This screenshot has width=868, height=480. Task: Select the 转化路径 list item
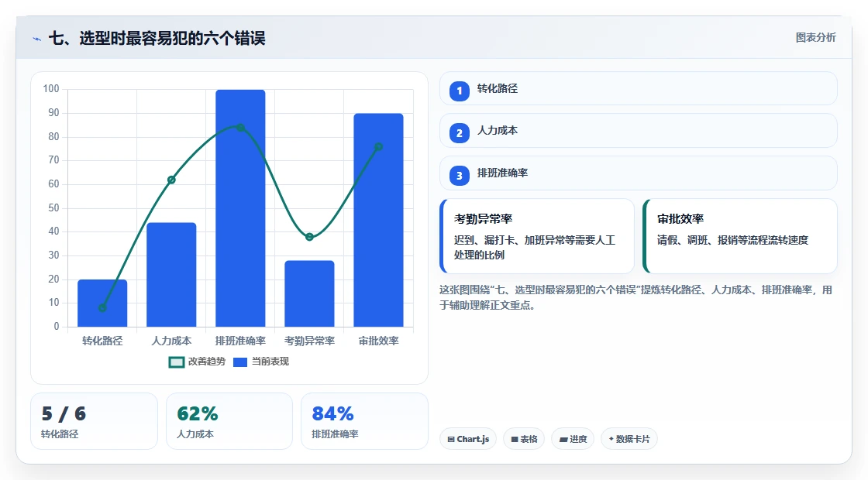pyautogui.click(x=638, y=88)
